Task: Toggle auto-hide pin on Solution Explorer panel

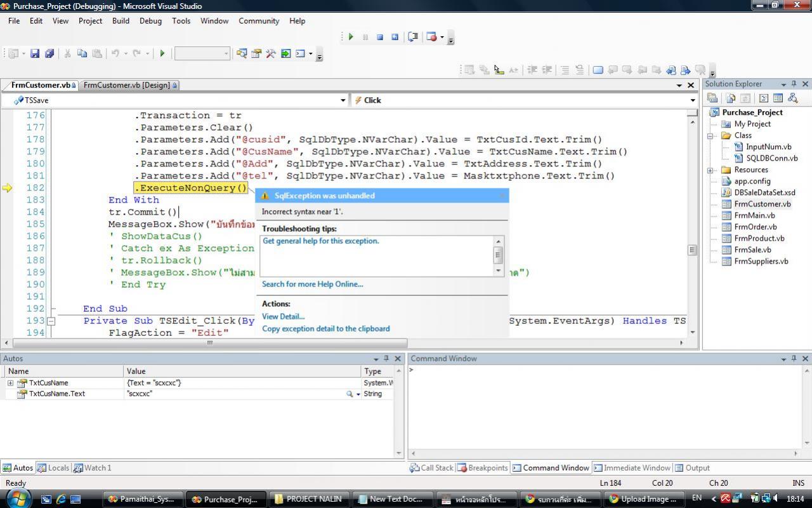Action: pyautogui.click(x=794, y=84)
